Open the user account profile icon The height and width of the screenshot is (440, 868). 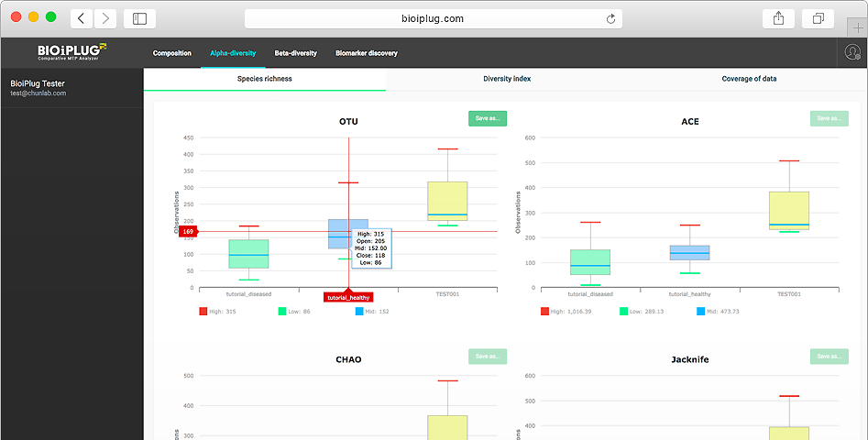click(x=852, y=52)
